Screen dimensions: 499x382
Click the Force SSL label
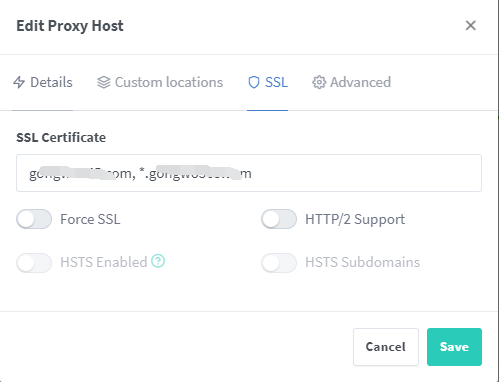[x=90, y=219]
